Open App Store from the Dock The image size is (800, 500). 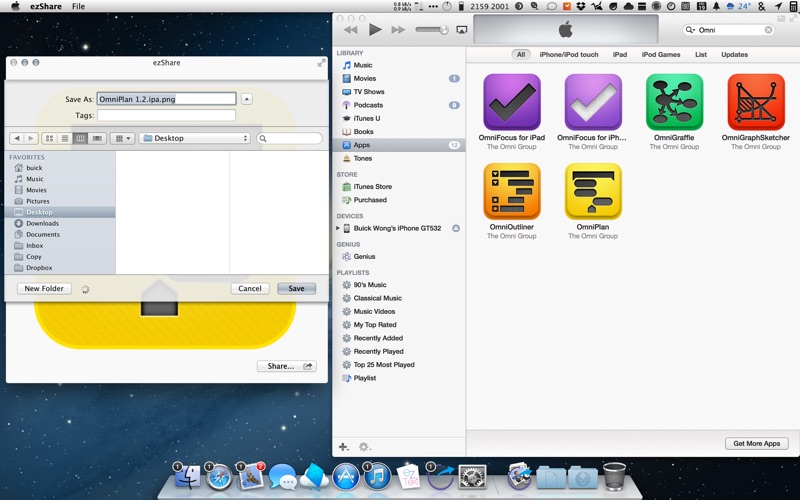tap(345, 478)
